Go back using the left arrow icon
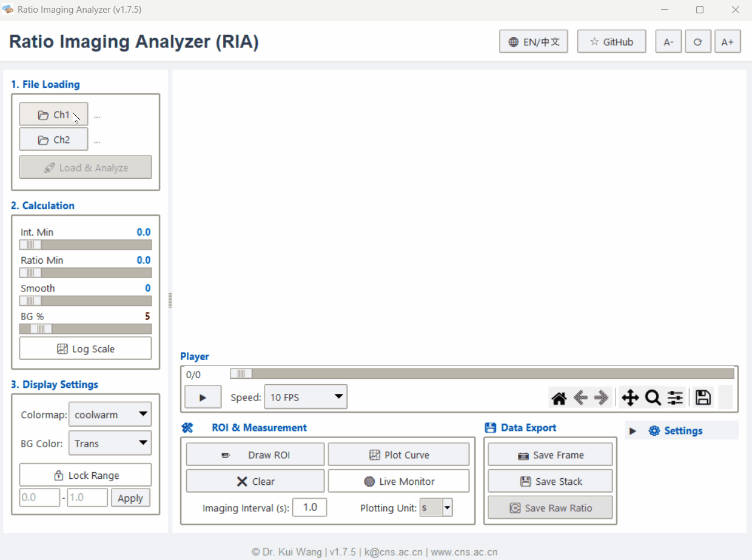This screenshot has height=560, width=752. click(x=580, y=397)
